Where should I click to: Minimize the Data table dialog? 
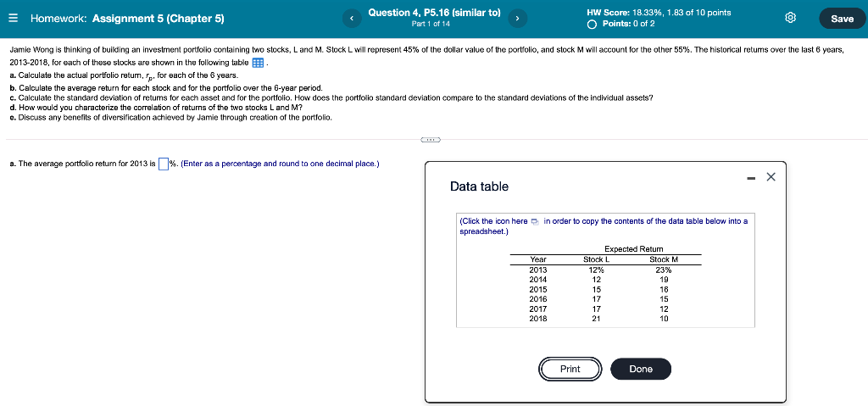[750, 178]
